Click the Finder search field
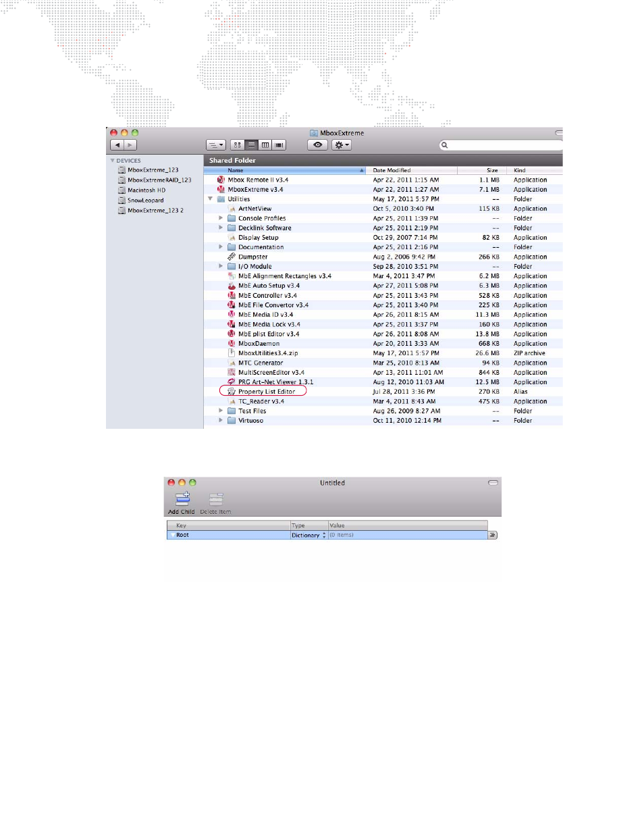 (500, 145)
